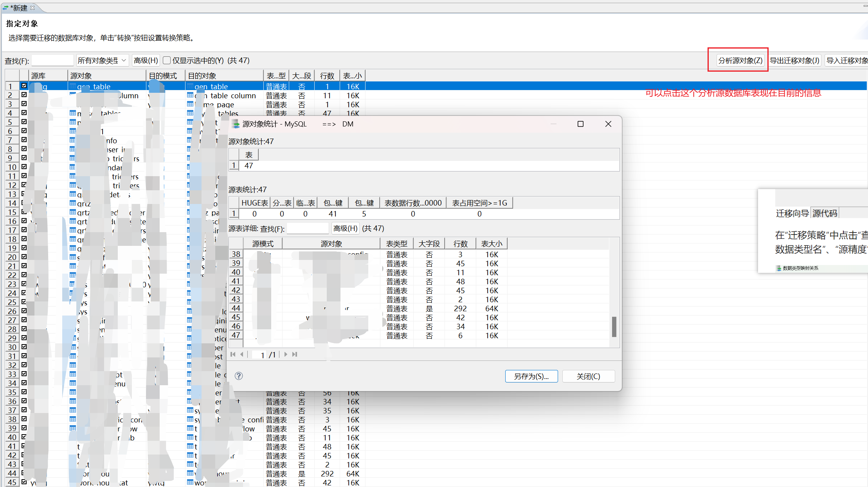Go to previous page arrow

tap(242, 354)
